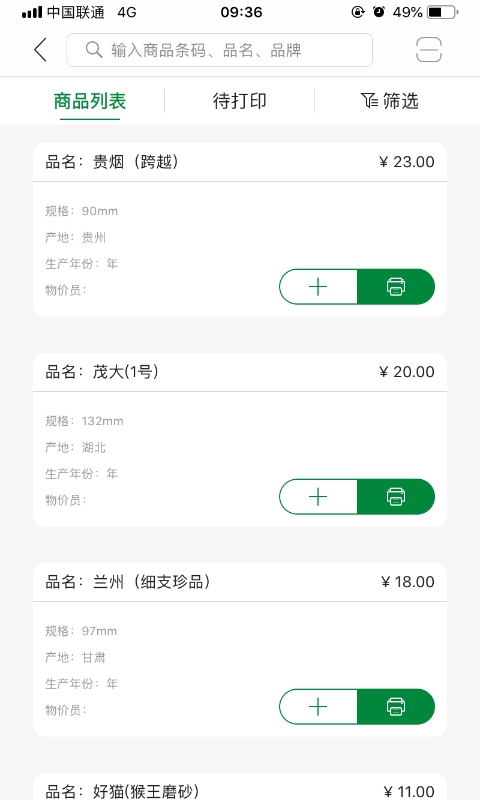Screen dimensions: 480x800
Task: Open the 筛选 filter options
Action: pos(390,101)
